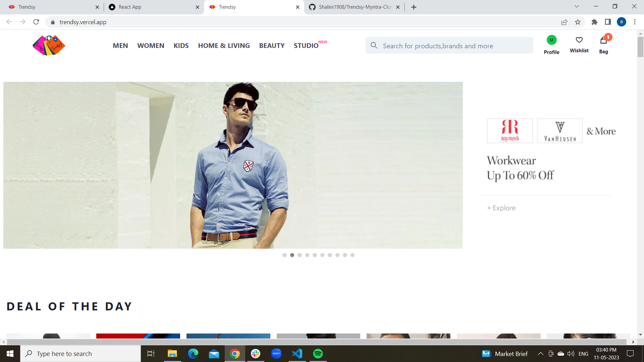Show hidden system tray icons chevron
644x362 pixels.
540,354
